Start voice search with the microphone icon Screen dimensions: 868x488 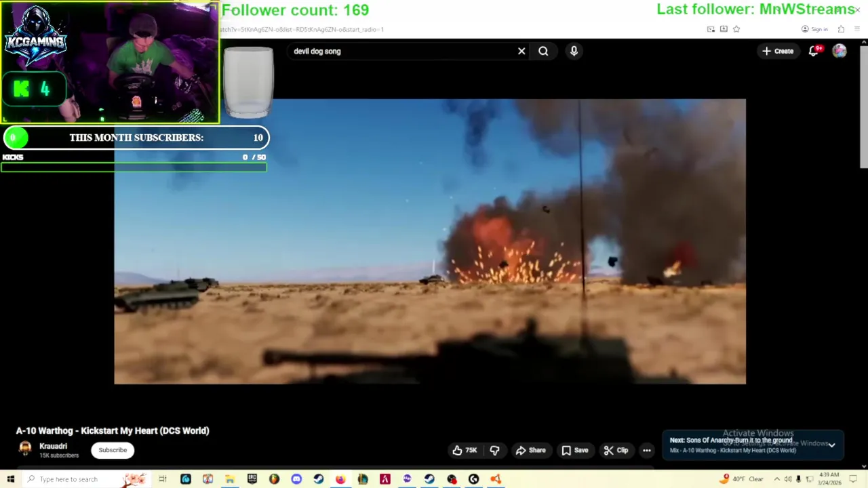coord(574,51)
